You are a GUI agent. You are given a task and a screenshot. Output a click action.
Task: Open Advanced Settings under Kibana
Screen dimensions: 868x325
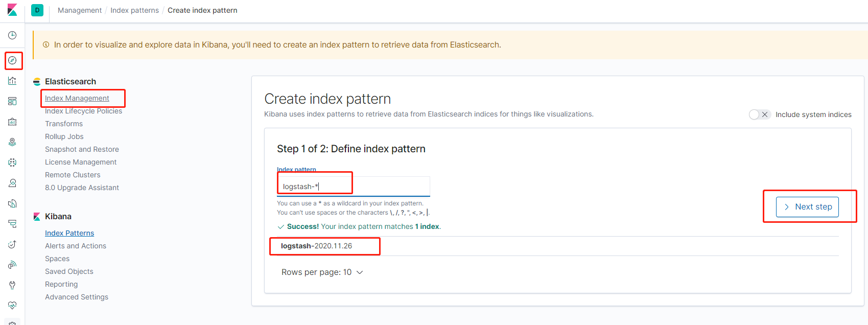pyautogui.click(x=77, y=297)
